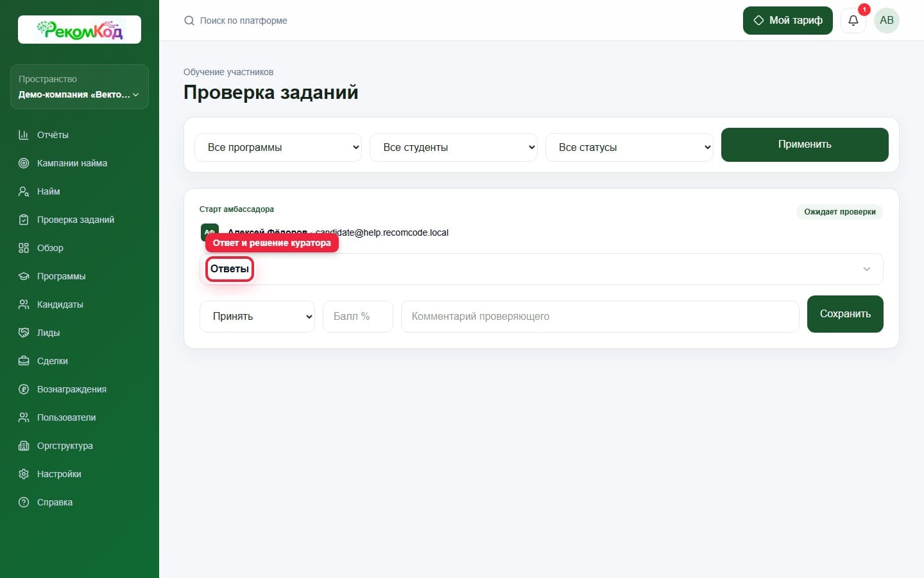The width and height of the screenshot is (924, 578).
Task: Click the Справка question mark icon
Action: pyautogui.click(x=24, y=502)
